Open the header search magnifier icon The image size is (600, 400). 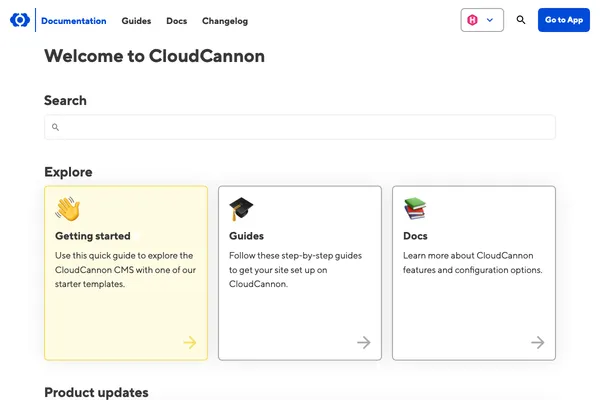[520, 20]
